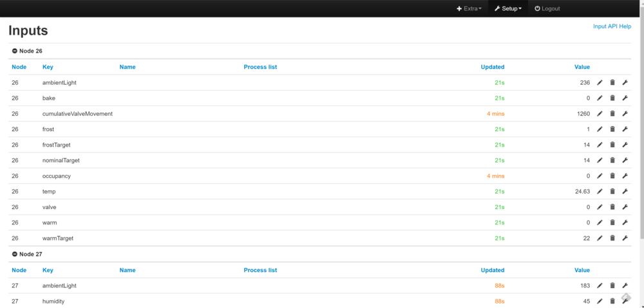Open Input API Help link
This screenshot has width=644, height=308.
click(x=612, y=26)
